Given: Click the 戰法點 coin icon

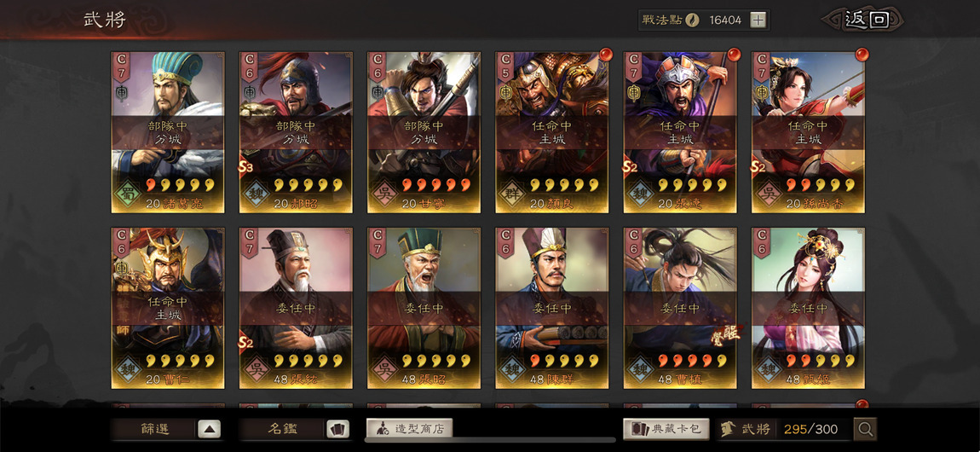Looking at the screenshot, I should click(x=692, y=20).
